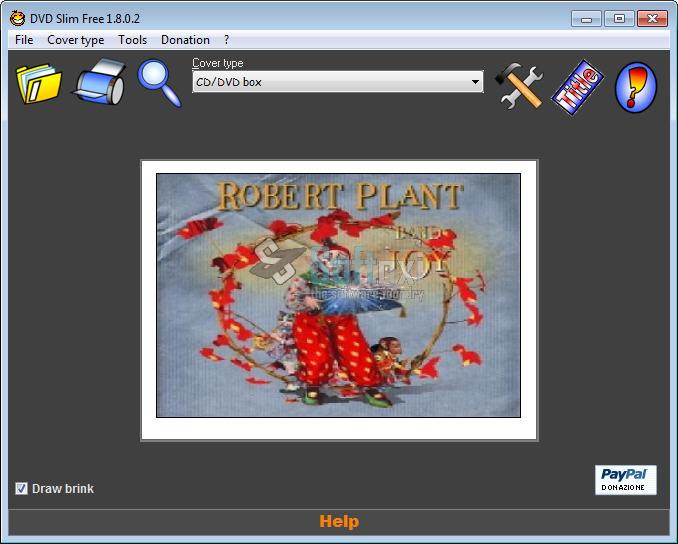Click the DVD Slim app icon in title bar
The width and height of the screenshot is (678, 544).
click(17, 18)
